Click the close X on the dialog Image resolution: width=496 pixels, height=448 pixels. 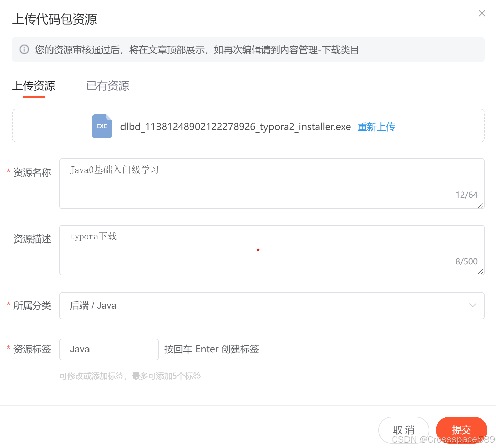coord(482,13)
